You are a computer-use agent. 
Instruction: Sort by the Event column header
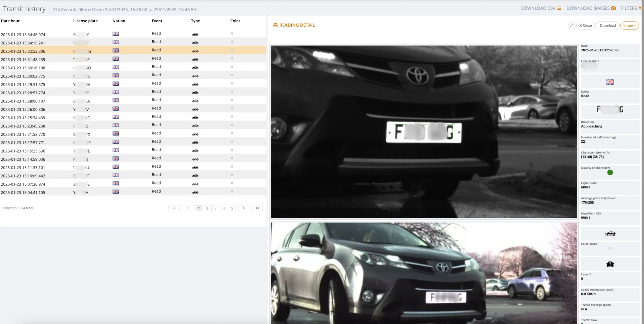[157, 21]
